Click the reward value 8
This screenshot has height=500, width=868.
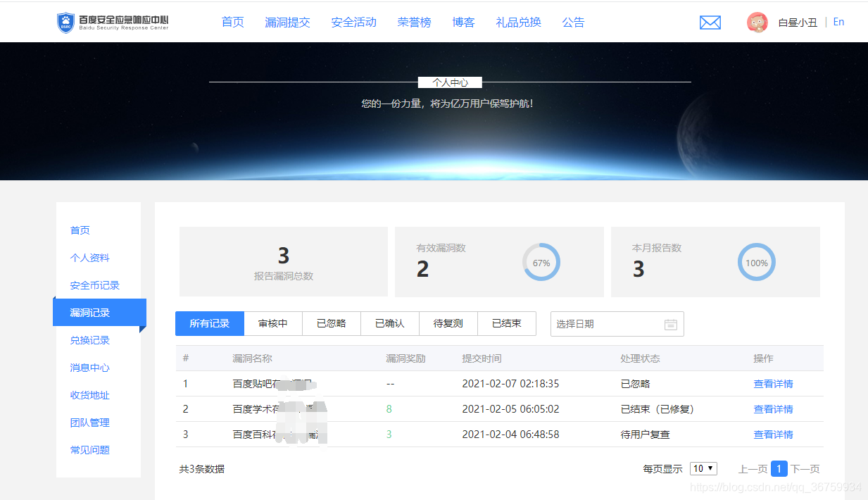pyautogui.click(x=389, y=409)
